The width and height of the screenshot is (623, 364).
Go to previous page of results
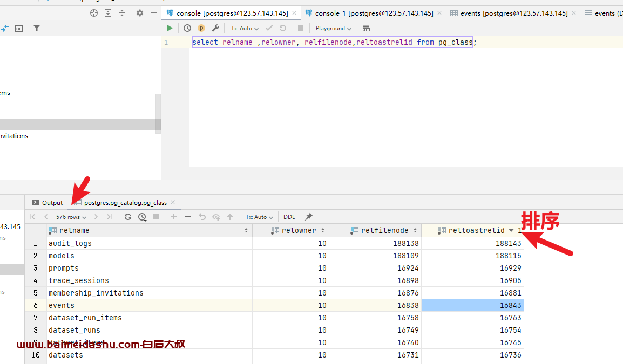click(x=46, y=217)
